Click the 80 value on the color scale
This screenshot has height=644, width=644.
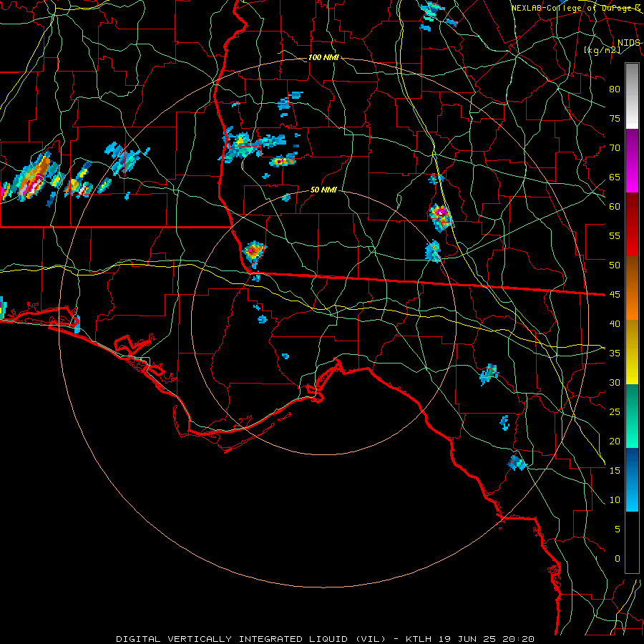tap(615, 89)
